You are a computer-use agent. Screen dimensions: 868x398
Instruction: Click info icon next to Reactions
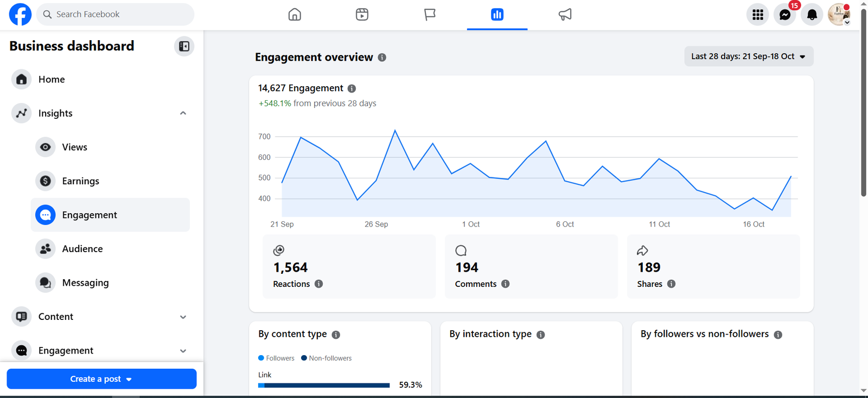click(319, 284)
